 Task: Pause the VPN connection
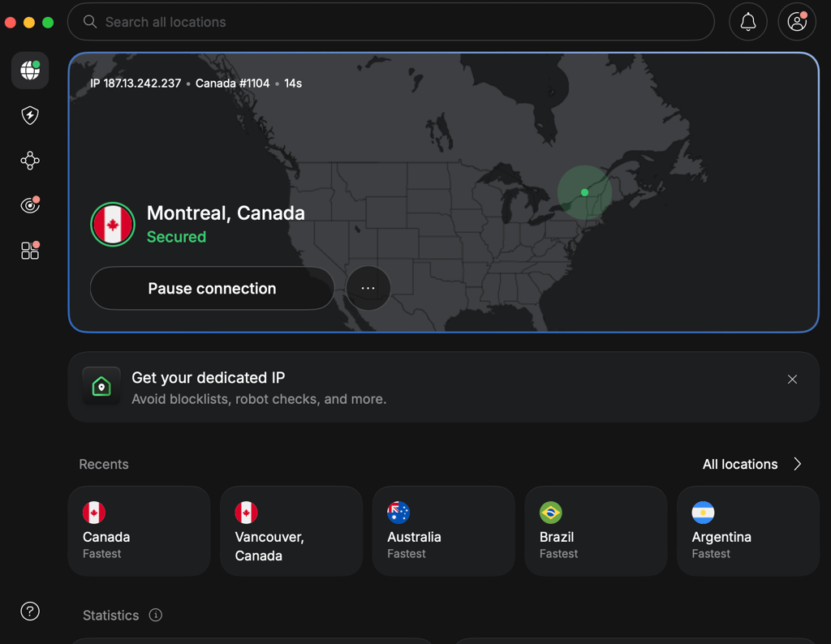point(212,288)
